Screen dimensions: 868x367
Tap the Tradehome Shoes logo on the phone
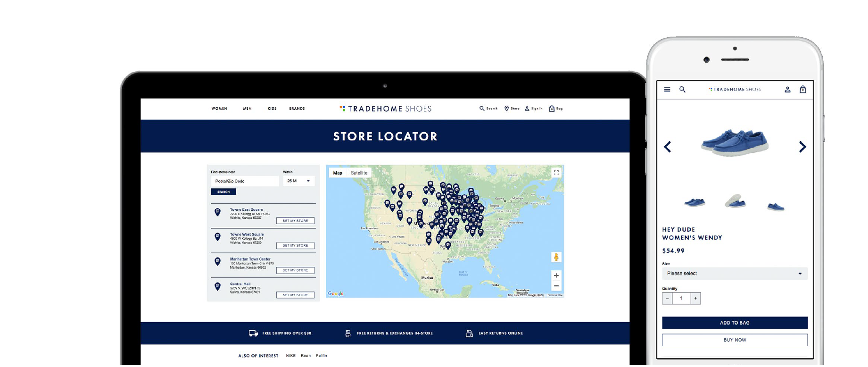735,89
